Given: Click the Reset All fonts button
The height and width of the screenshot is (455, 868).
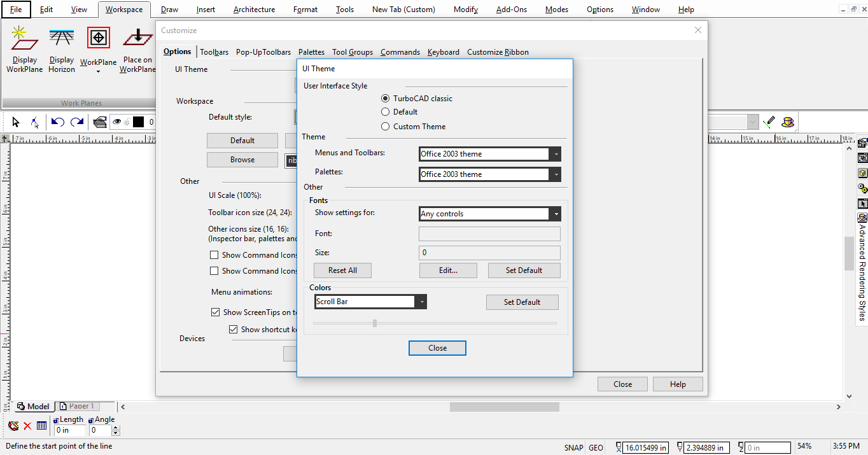Looking at the screenshot, I should (x=342, y=270).
